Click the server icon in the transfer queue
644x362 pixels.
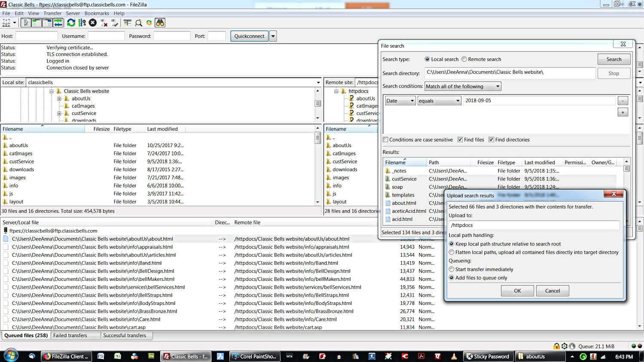(6, 231)
